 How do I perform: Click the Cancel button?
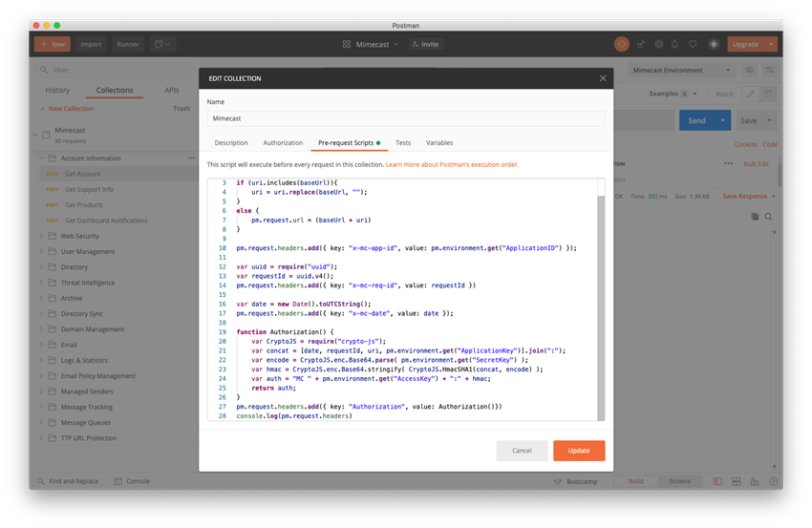coord(522,451)
